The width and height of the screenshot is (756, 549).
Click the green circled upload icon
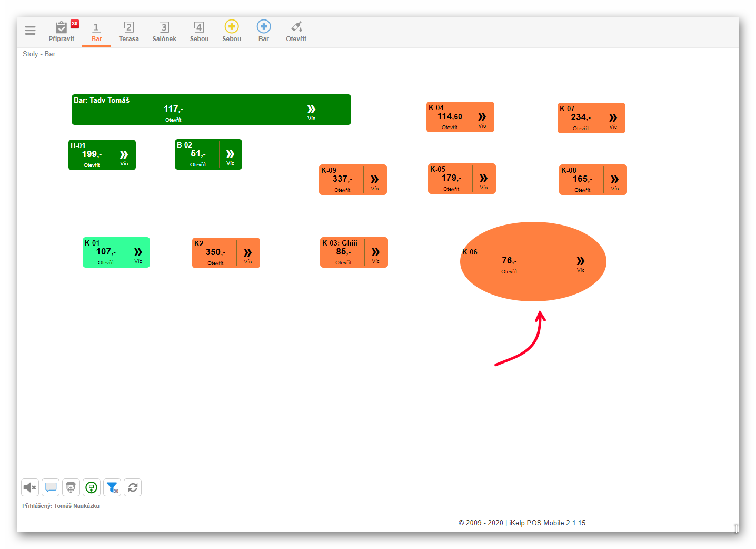(x=92, y=487)
